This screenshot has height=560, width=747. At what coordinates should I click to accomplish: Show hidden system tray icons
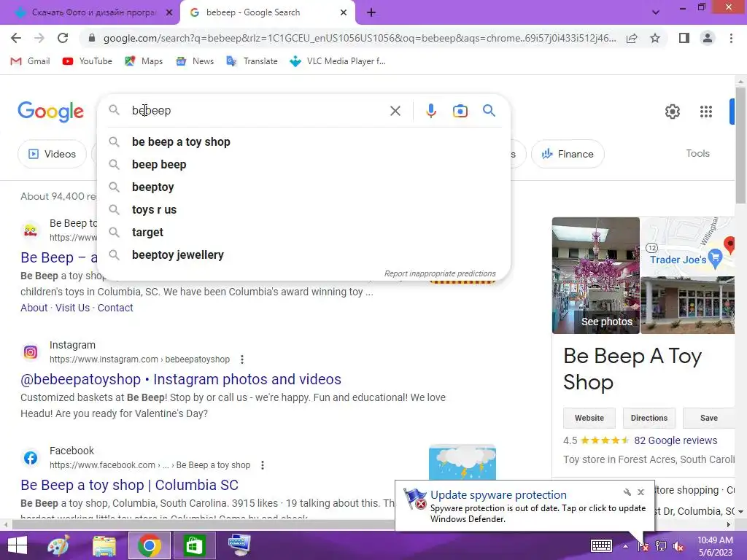625,546
